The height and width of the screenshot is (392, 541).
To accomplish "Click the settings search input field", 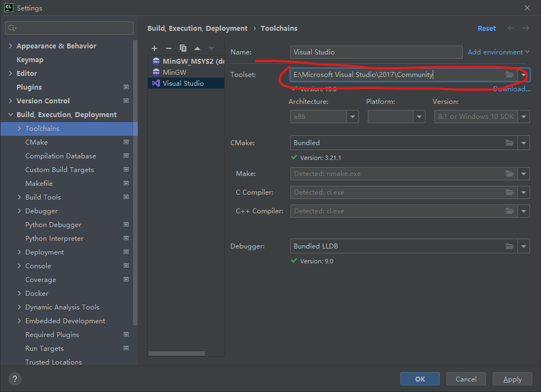I will [x=69, y=28].
